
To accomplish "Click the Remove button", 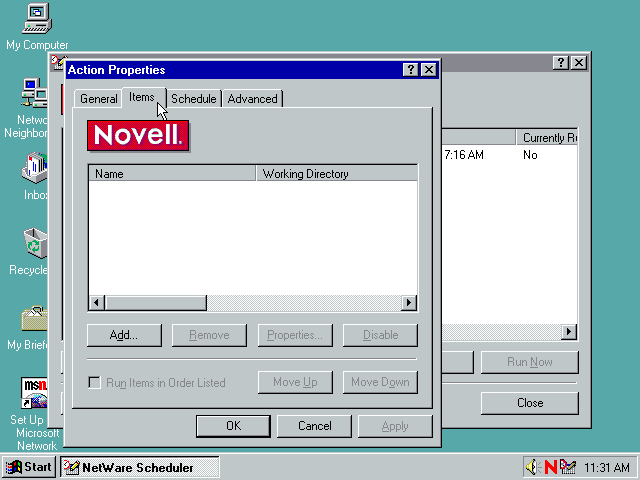I will point(209,335).
